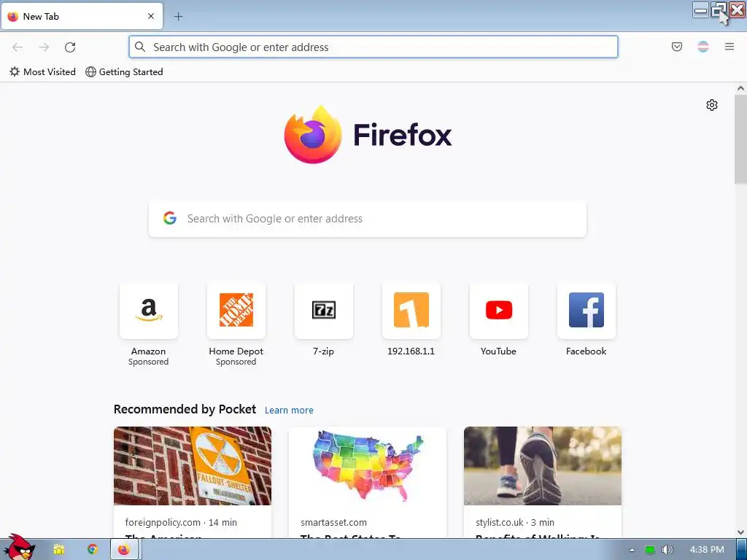
Task: Click the address bar search field
Action: point(373,47)
